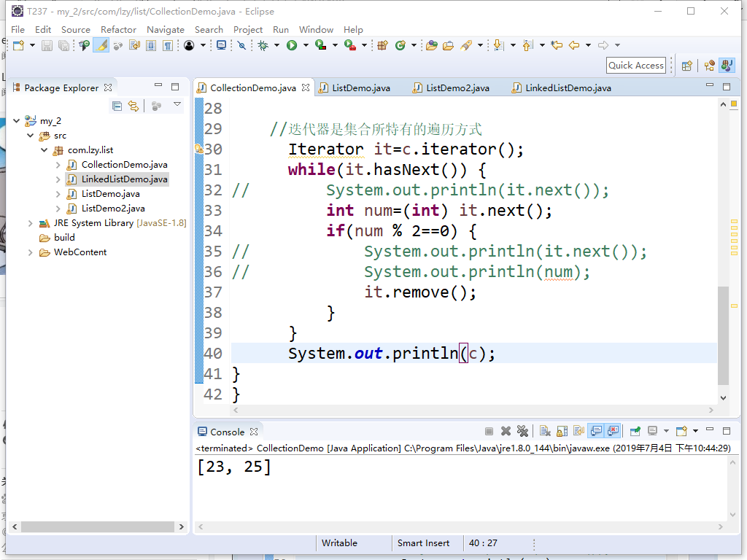Collapse All in Package Explorer
Viewport: 747px width, 560px height.
pos(117,106)
